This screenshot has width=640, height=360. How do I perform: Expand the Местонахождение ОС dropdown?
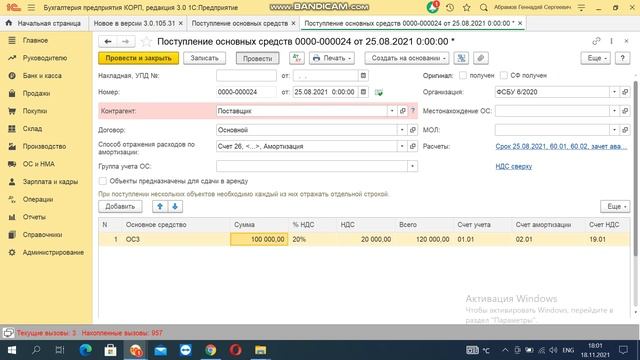click(614, 111)
